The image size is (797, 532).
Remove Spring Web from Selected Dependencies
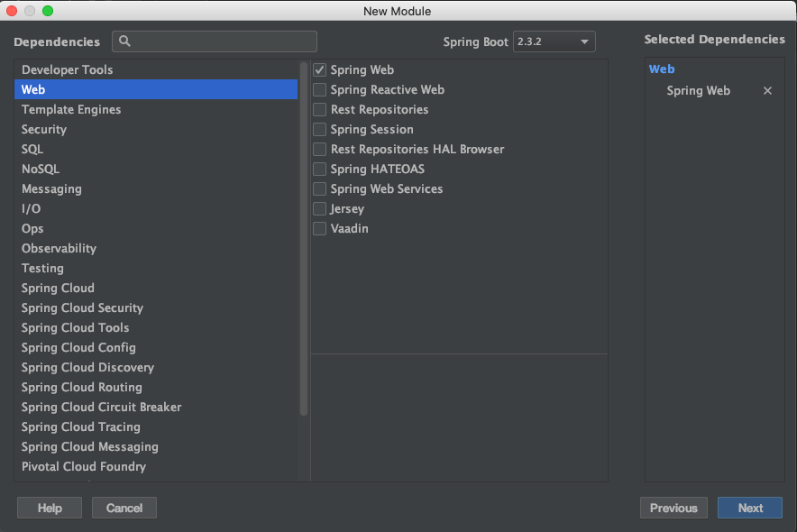pos(767,90)
